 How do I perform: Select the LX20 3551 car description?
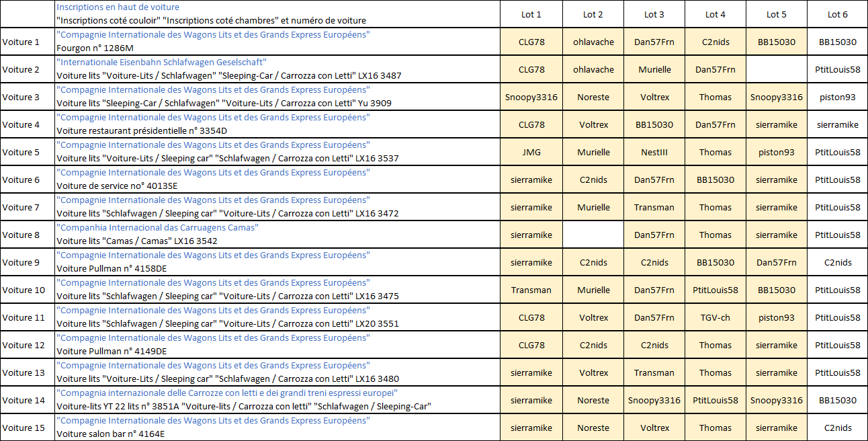pyautogui.click(x=228, y=324)
